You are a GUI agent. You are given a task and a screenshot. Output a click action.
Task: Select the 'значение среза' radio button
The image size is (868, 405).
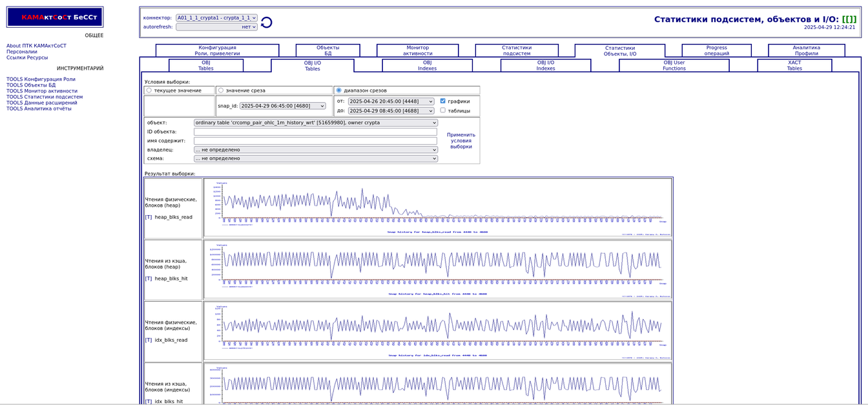221,90
